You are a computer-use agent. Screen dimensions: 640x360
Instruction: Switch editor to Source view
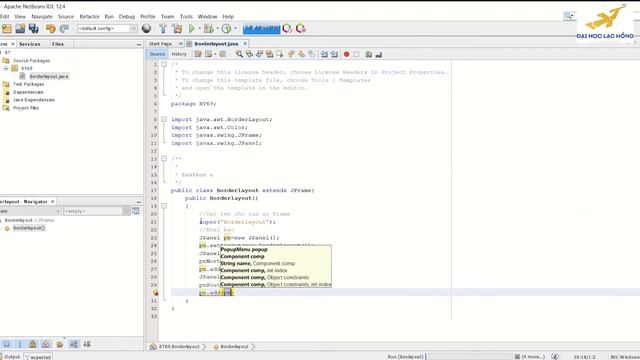pos(157,54)
